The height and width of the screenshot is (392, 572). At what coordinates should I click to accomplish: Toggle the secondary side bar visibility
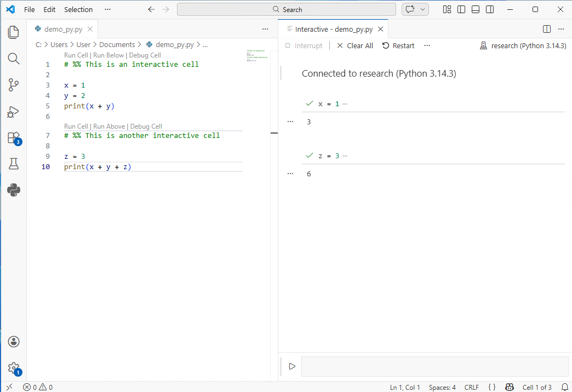tap(489, 9)
